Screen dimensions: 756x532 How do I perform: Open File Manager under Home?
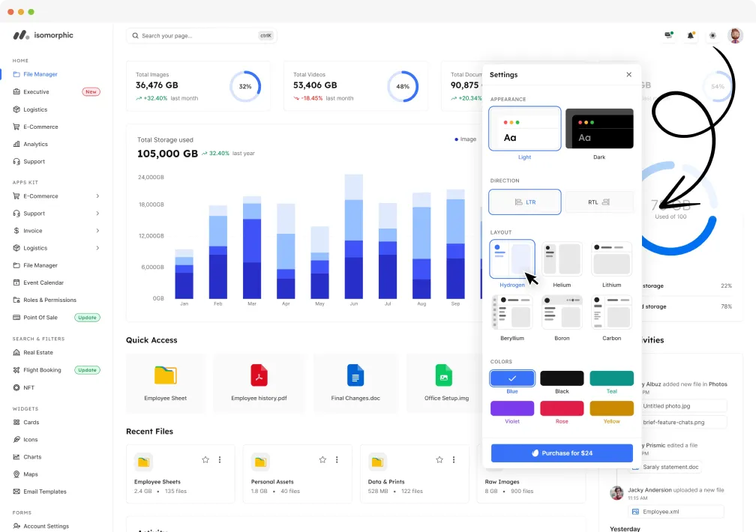pyautogui.click(x=40, y=74)
